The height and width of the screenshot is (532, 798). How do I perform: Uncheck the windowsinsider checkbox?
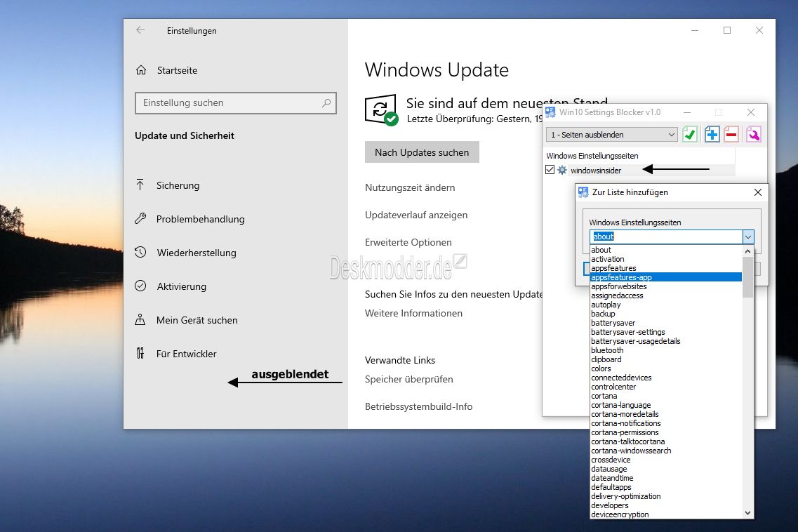(x=550, y=170)
